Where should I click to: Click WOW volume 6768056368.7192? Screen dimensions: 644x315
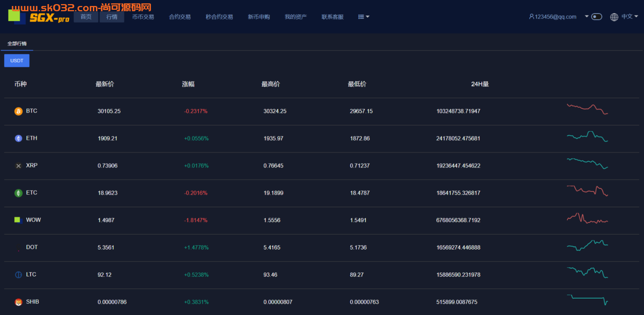pyautogui.click(x=458, y=220)
